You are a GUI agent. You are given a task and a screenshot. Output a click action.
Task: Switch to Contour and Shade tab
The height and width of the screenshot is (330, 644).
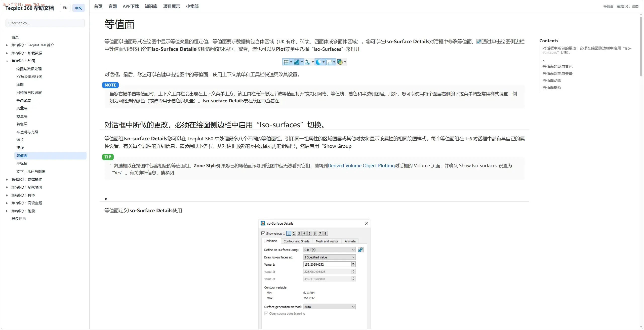296,241
